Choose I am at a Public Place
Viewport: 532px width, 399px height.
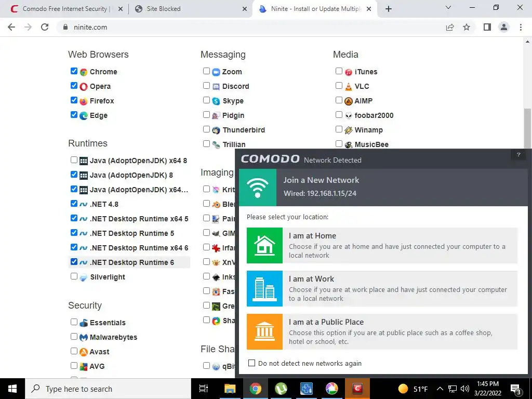click(x=382, y=331)
